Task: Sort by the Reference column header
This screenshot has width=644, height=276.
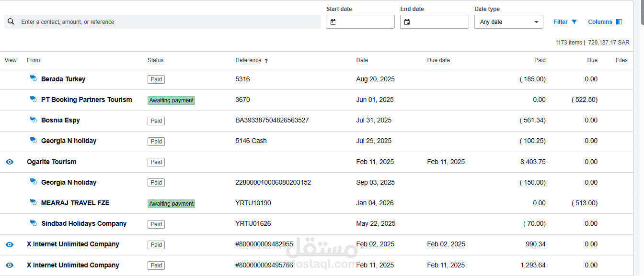Action: [248, 60]
